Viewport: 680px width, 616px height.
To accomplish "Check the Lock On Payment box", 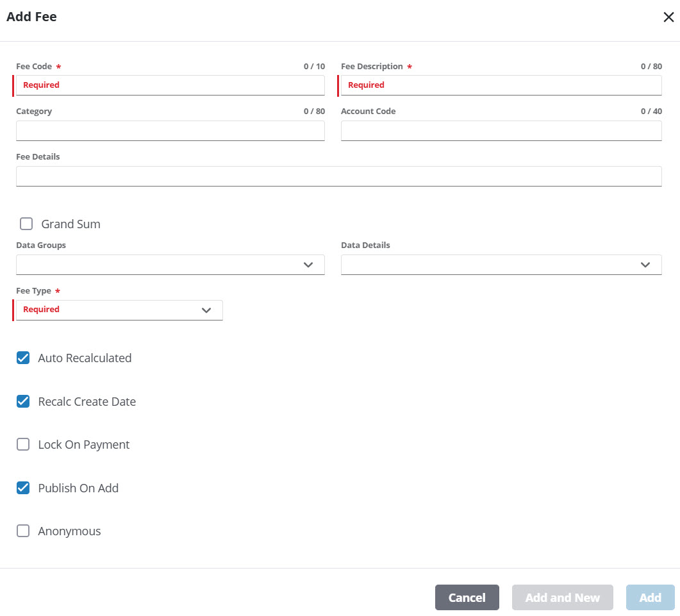I will [x=23, y=445].
